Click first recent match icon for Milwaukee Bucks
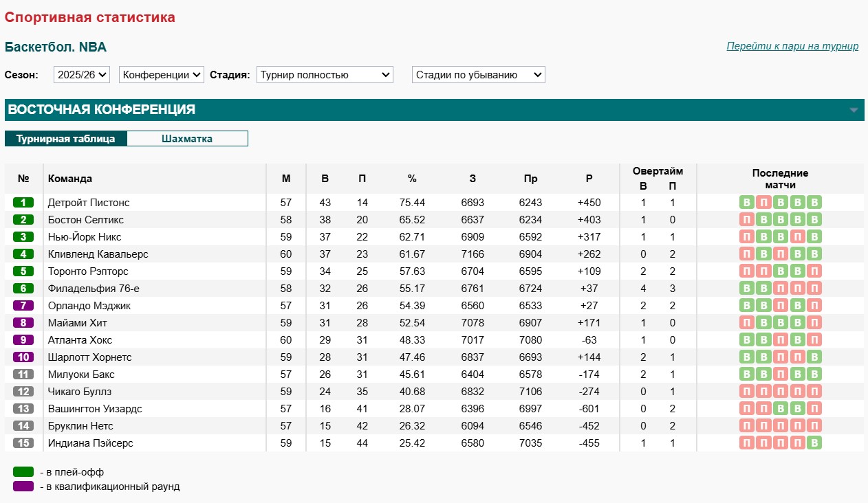The image size is (868, 503). 746,375
